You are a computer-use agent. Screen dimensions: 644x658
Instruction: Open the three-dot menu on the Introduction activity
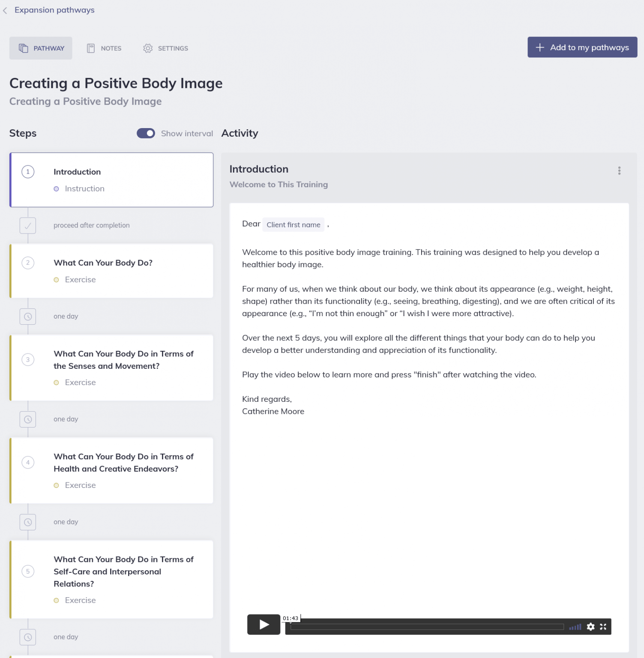[x=619, y=170]
